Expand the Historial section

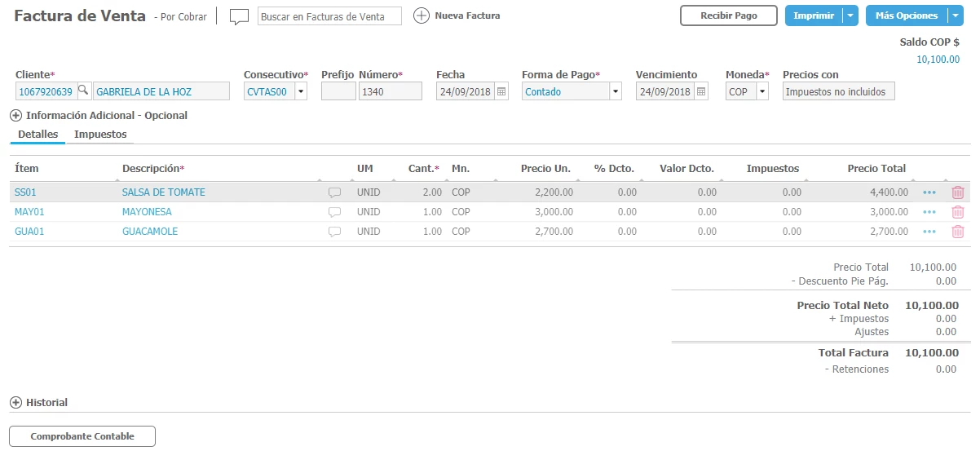coord(15,403)
